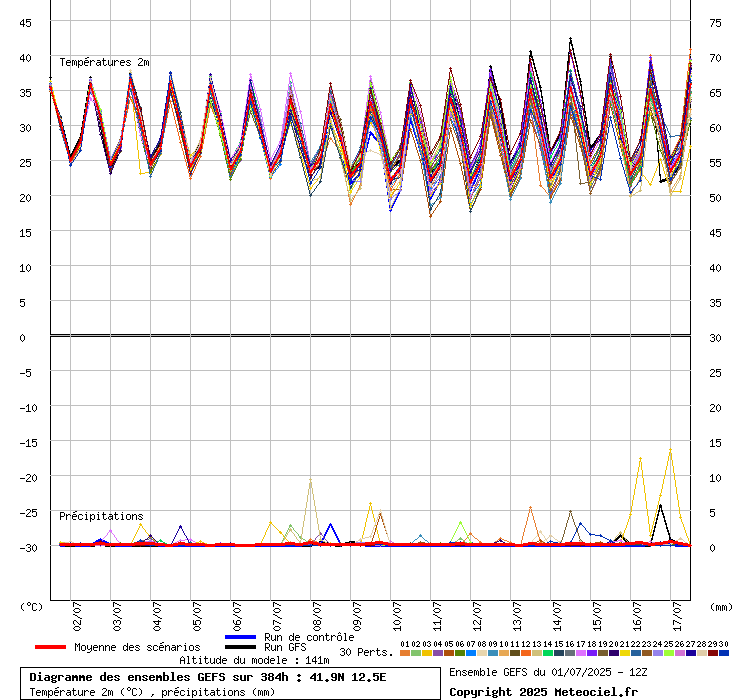Viewport: 740px width, 700px height.
Task: Click the 75 precipitation axis value
Action: click(x=715, y=23)
